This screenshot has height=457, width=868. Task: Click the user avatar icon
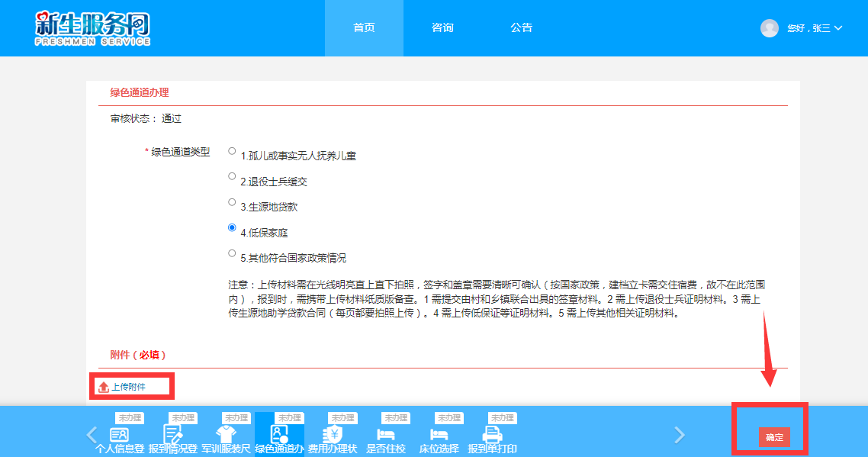(x=769, y=28)
